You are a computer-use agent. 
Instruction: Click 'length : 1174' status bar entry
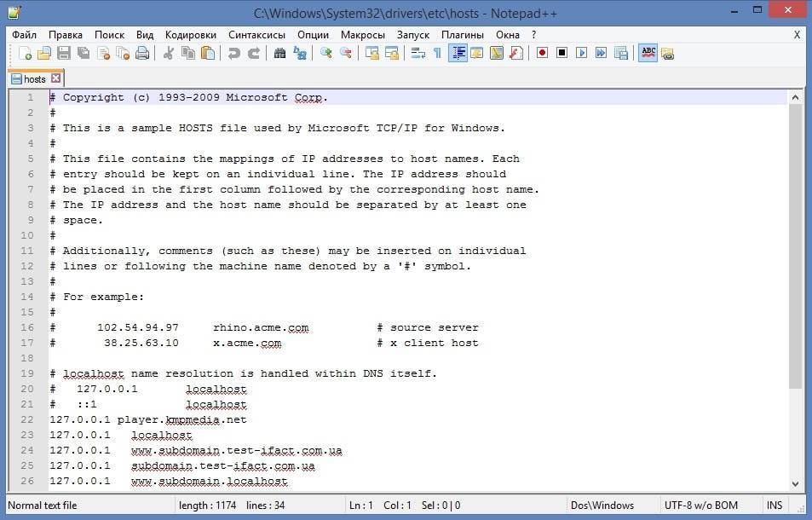coord(208,505)
